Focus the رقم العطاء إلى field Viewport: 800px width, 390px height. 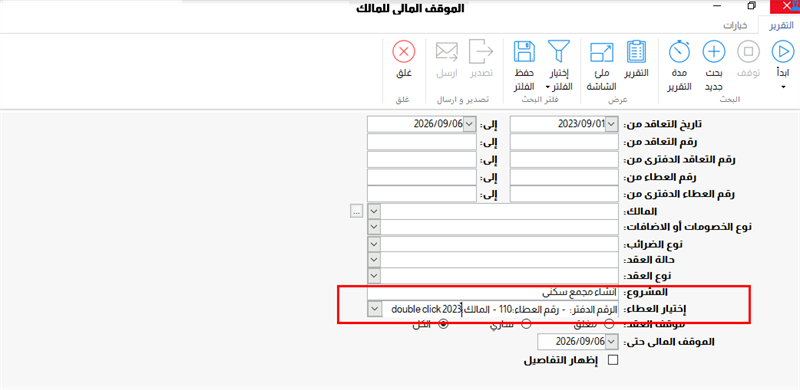click(x=421, y=177)
